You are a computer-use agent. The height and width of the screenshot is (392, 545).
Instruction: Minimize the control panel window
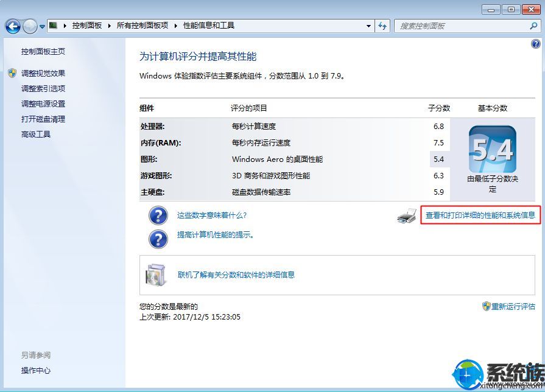point(491,9)
